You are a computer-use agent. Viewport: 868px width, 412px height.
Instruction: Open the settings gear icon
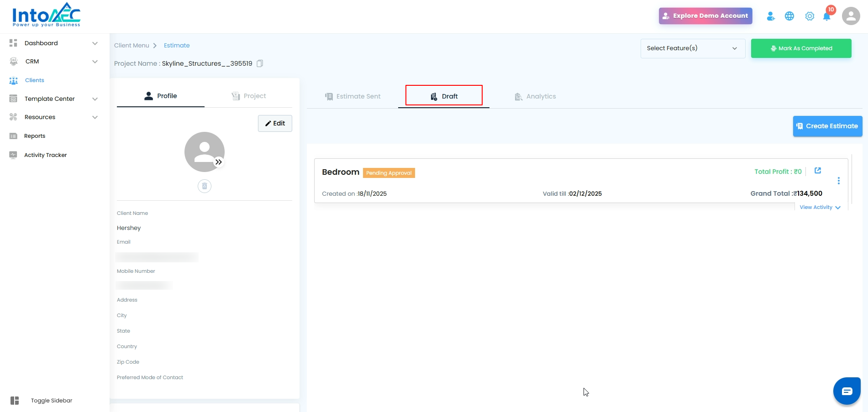[810, 16]
